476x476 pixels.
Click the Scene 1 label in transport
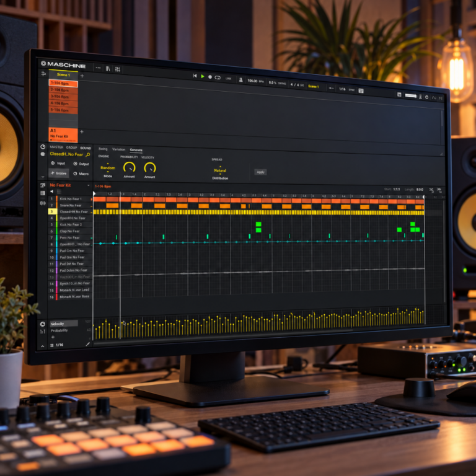[x=313, y=86]
